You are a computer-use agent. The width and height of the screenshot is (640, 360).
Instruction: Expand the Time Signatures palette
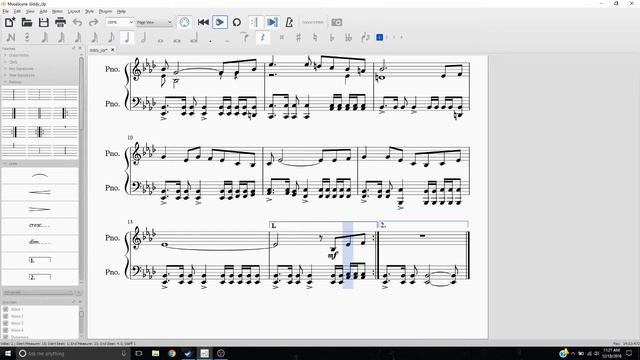(x=22, y=75)
